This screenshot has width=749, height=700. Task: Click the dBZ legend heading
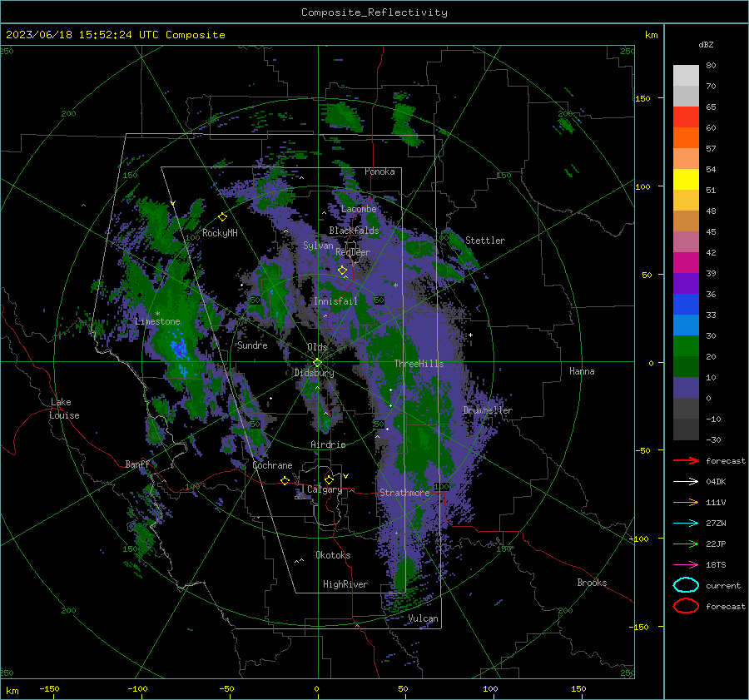coord(706,44)
